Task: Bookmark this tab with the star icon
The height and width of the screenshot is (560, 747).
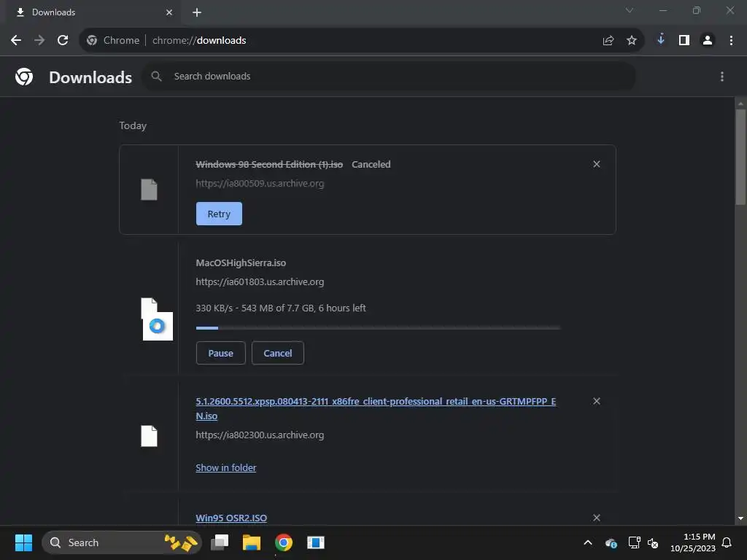Action: (x=631, y=41)
